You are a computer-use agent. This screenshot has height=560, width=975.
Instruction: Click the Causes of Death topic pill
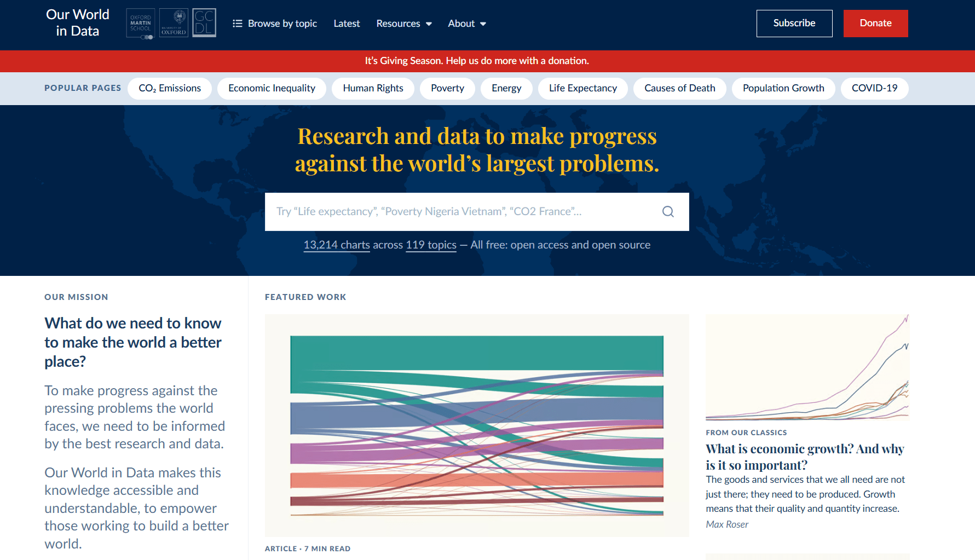(x=679, y=88)
